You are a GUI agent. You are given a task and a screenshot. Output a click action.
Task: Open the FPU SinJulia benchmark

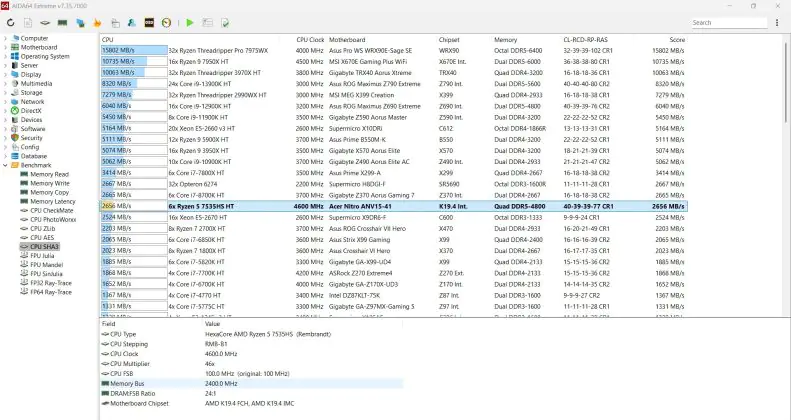(46, 274)
